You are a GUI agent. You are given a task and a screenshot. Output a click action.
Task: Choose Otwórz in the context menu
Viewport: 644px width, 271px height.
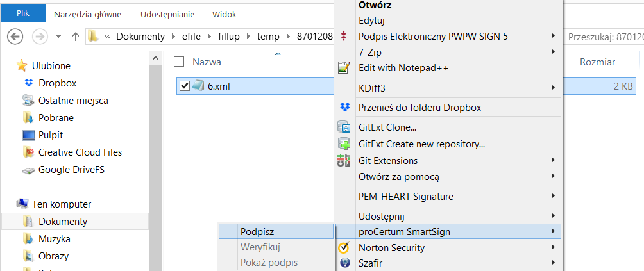coord(375,5)
